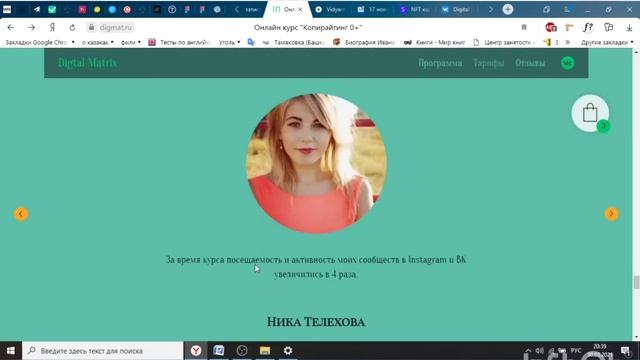The height and width of the screenshot is (360, 640).
Task: Open the f? font finder extension
Action: pyautogui.click(x=588, y=27)
